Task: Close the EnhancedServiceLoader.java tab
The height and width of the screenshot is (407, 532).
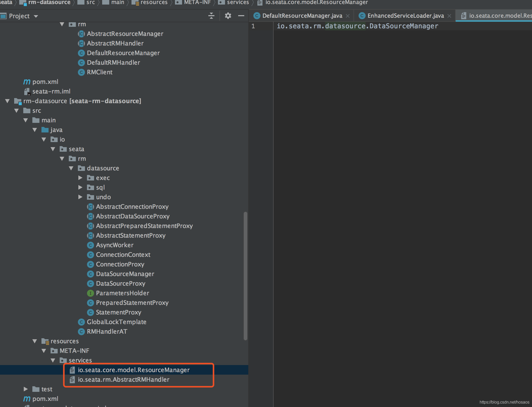Action: (449, 16)
